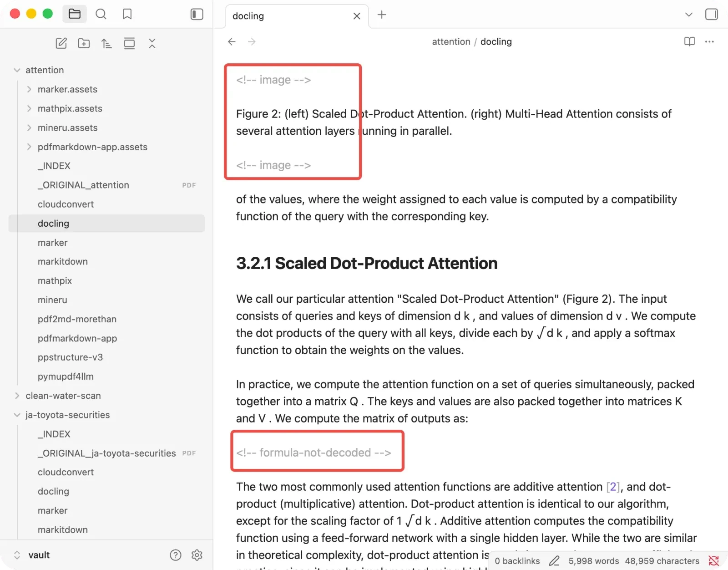Click sync status icon in status bar
Screen dimensions: 728x570
[714, 561]
